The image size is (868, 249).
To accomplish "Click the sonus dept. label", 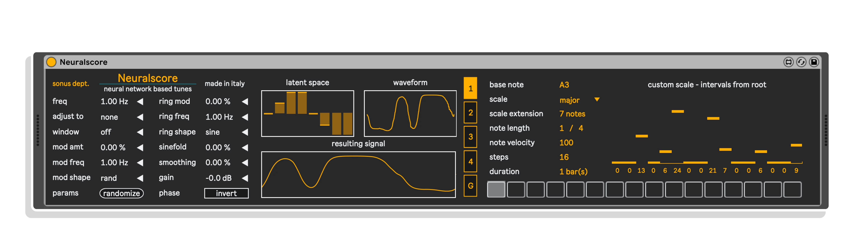I will (x=71, y=84).
